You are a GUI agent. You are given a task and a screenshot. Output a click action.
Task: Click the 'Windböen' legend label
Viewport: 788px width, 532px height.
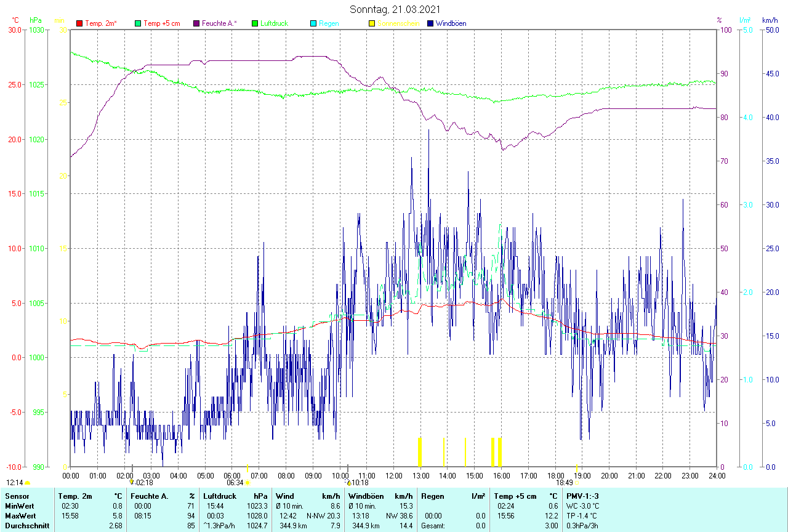[x=451, y=24]
